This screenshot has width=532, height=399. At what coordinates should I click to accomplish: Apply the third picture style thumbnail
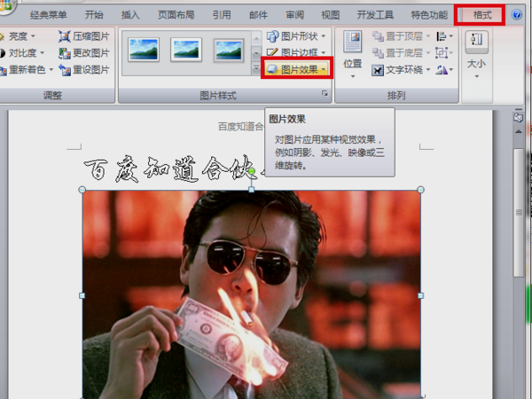[229, 51]
